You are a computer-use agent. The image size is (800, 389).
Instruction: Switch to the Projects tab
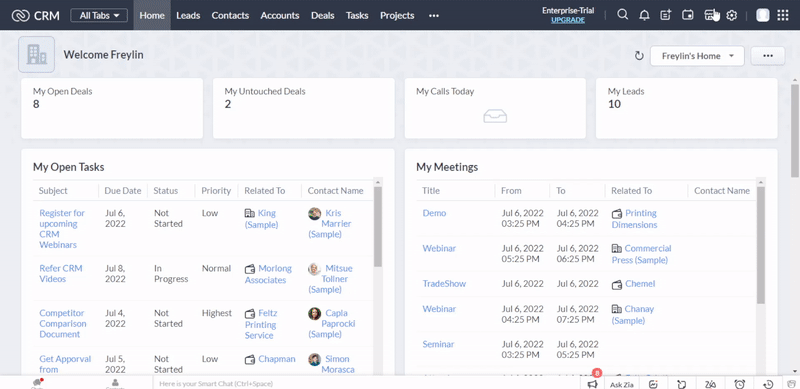tap(397, 15)
